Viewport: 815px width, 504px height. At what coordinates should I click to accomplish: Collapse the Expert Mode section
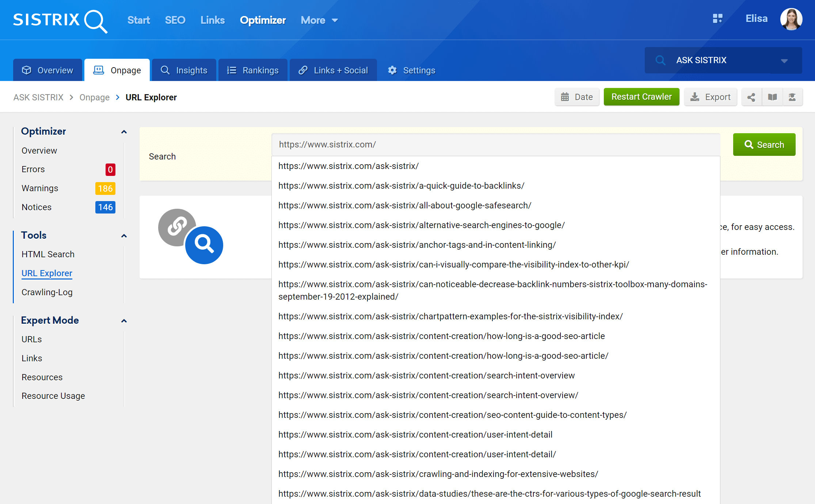(124, 321)
